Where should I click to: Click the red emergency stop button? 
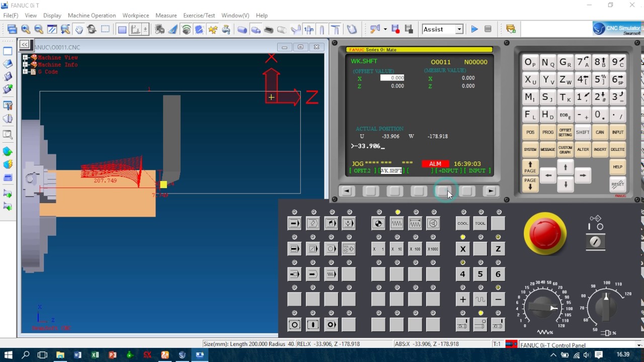[x=545, y=234]
